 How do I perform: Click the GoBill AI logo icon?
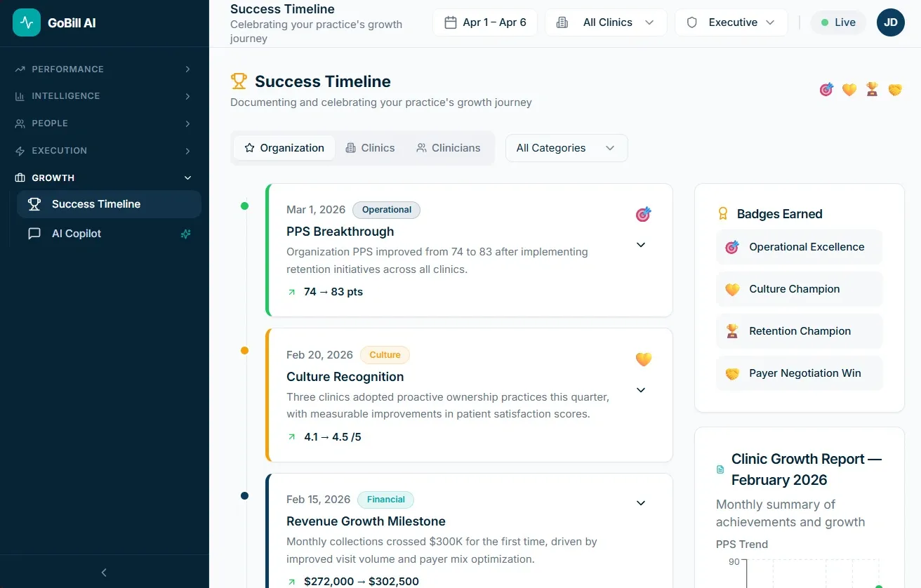click(27, 22)
